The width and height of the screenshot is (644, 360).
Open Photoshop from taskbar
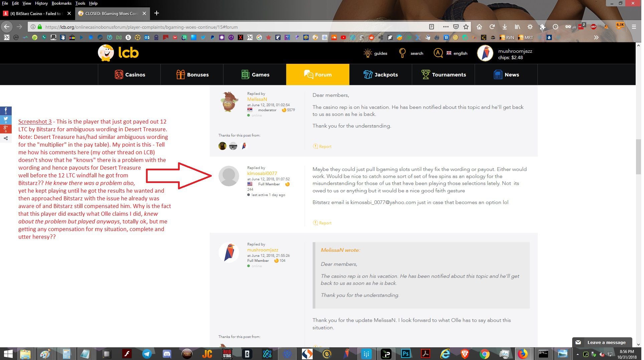[406, 354]
